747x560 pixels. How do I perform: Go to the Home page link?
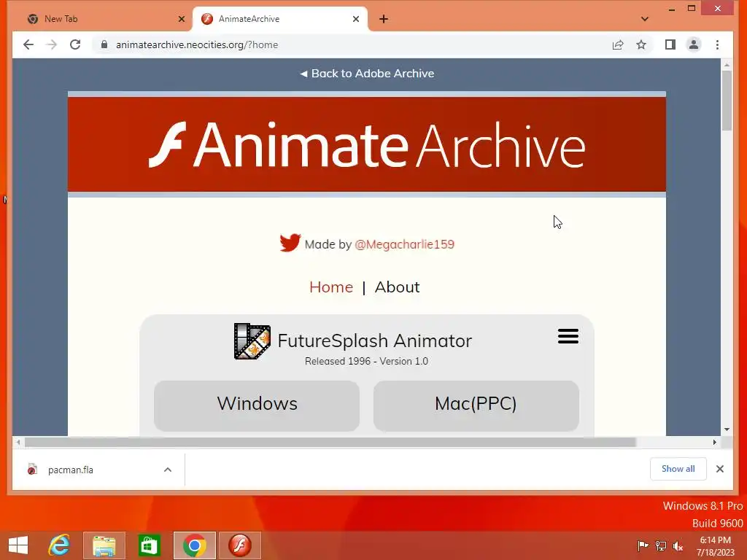point(331,287)
